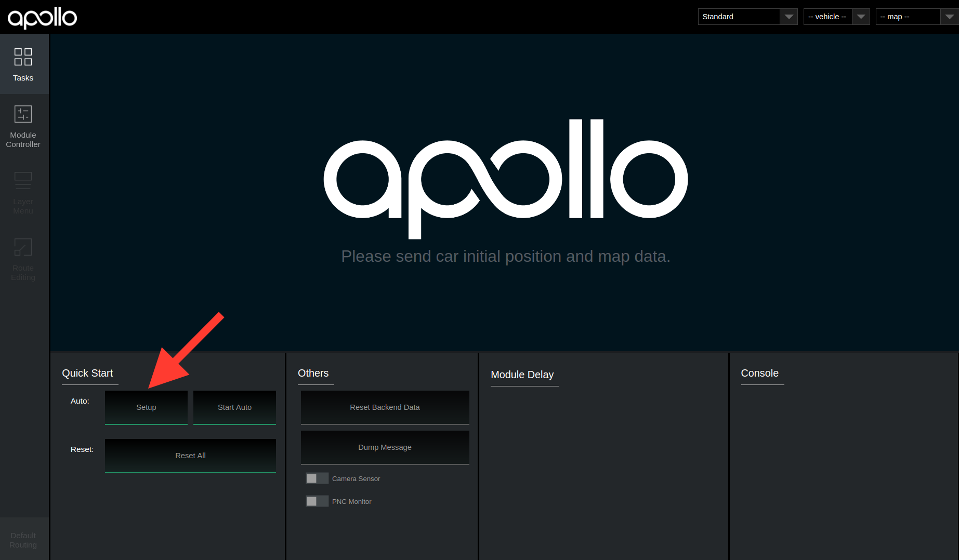Click the Start Auto button
The height and width of the screenshot is (560, 959).
234,407
